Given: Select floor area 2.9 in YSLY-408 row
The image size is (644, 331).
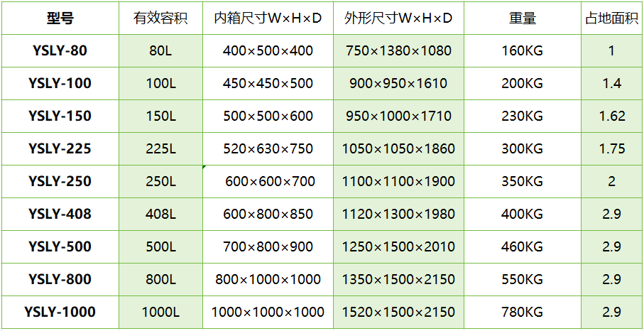Looking at the screenshot, I should [x=612, y=215].
